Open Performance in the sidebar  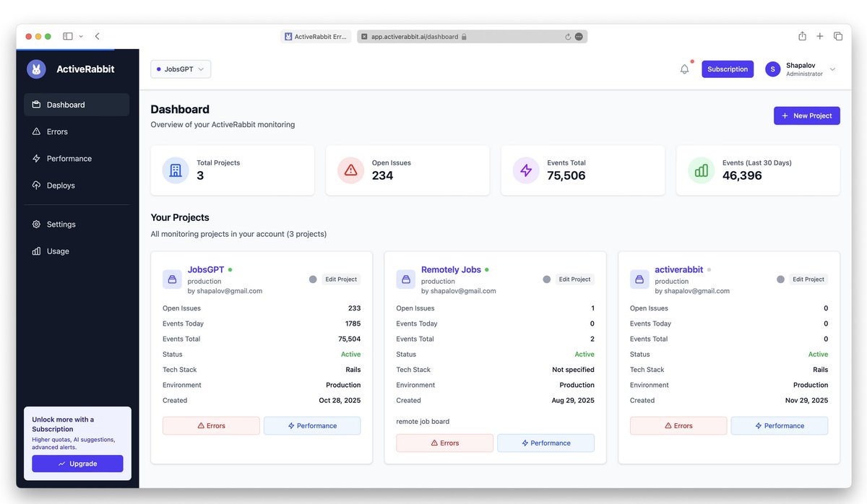77,158
